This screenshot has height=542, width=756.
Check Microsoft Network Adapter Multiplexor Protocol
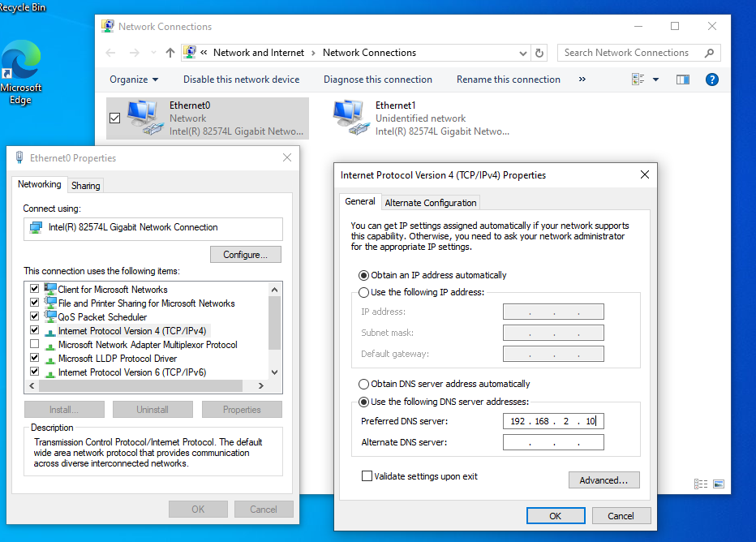point(34,345)
